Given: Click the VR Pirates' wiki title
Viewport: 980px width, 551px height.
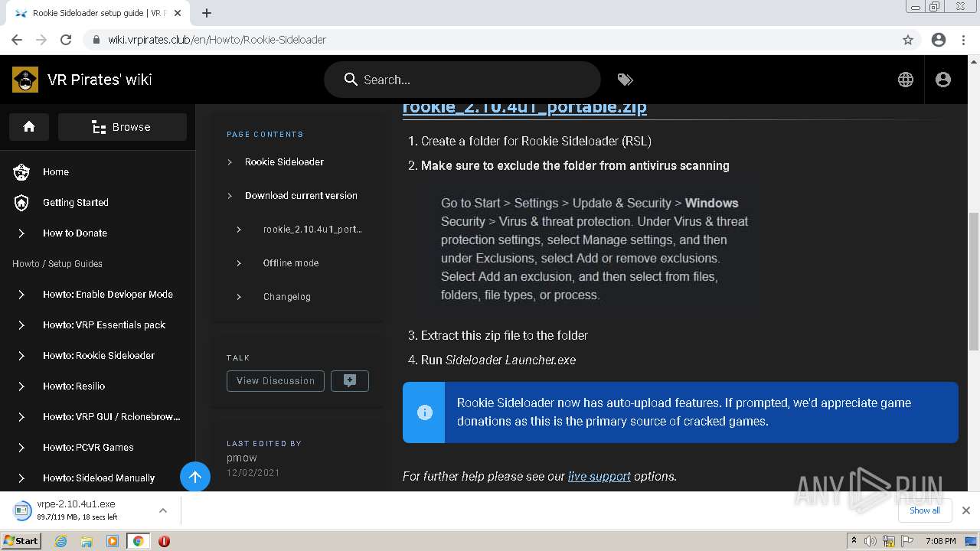Looking at the screenshot, I should [x=100, y=80].
